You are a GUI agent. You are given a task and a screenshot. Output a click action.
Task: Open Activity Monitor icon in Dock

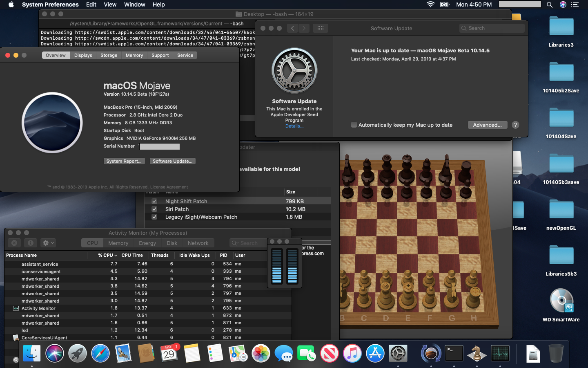500,353
